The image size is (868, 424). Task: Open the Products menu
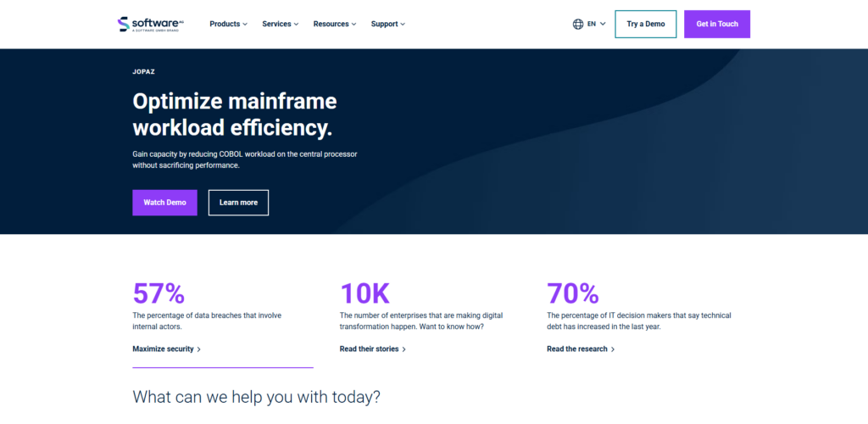229,24
